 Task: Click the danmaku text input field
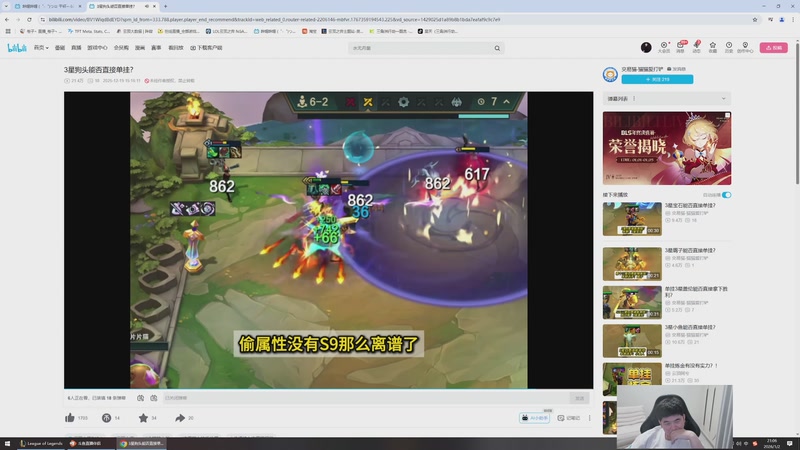pos(365,398)
